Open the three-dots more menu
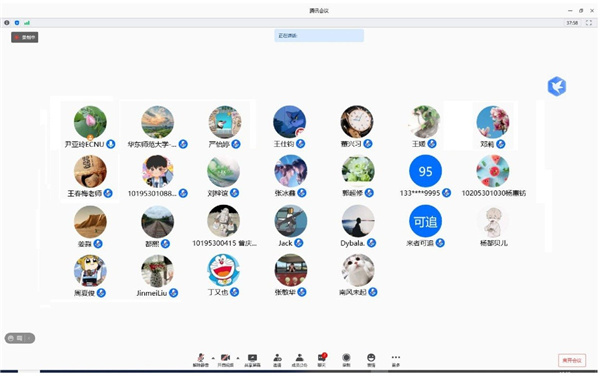 click(396, 360)
